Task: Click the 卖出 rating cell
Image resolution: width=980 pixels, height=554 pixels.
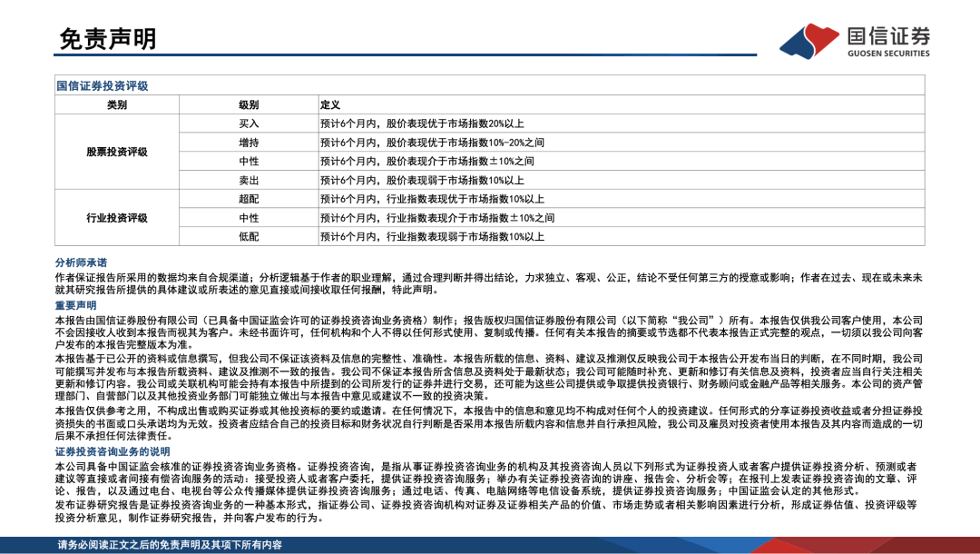Action: [249, 180]
